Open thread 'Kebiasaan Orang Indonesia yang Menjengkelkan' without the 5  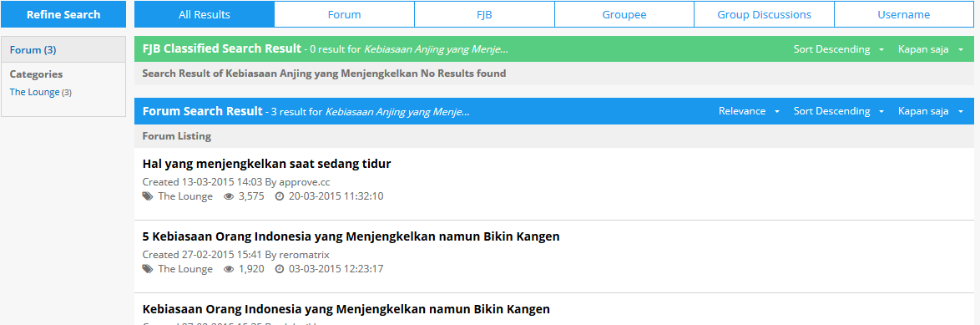pos(346,309)
